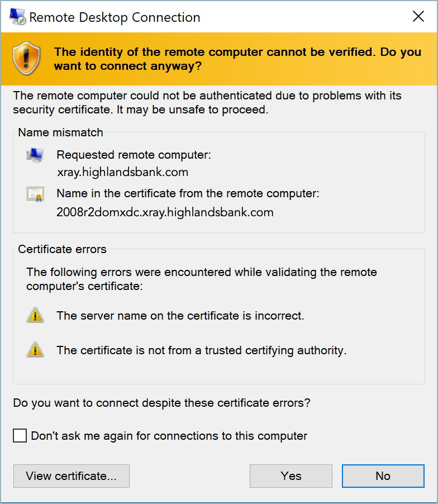Screen dimensions: 438x504
Task: Click the certificate icon beside certificate name
Action: coord(35,194)
